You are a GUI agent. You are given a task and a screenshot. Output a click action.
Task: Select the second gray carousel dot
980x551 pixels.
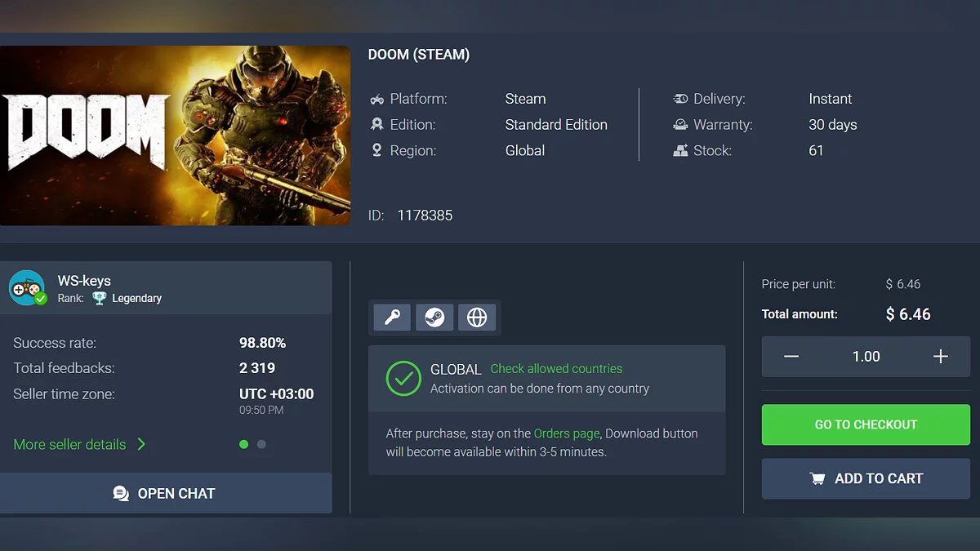(x=261, y=444)
